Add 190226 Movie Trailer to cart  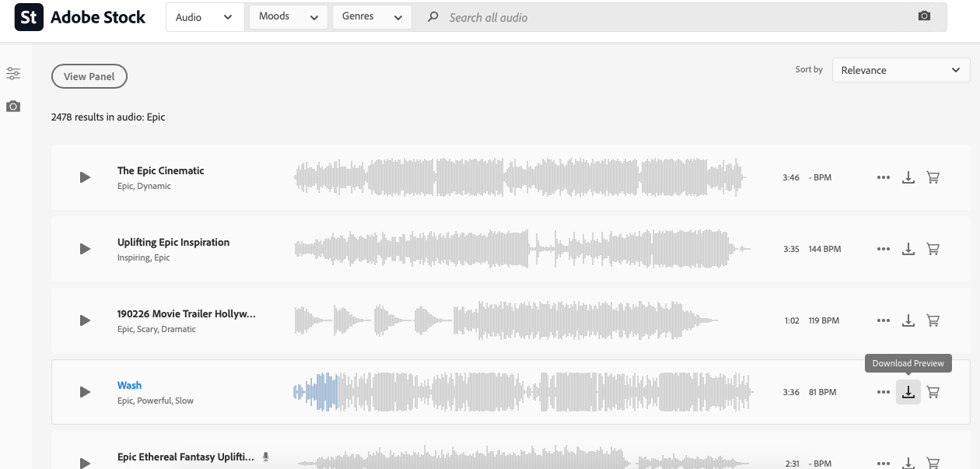click(933, 320)
